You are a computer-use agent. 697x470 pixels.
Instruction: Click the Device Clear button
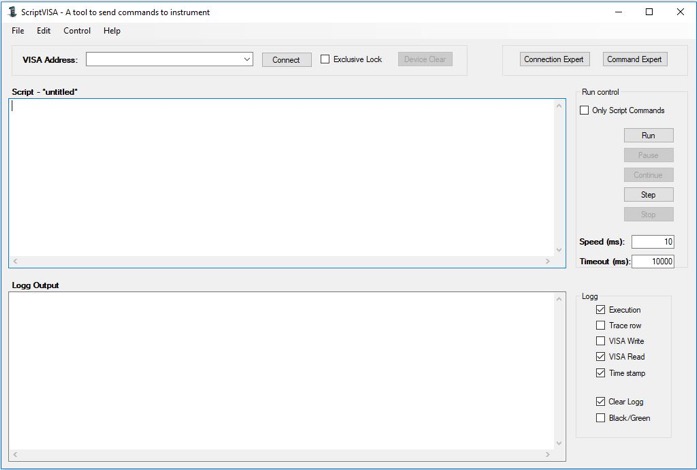coord(425,59)
